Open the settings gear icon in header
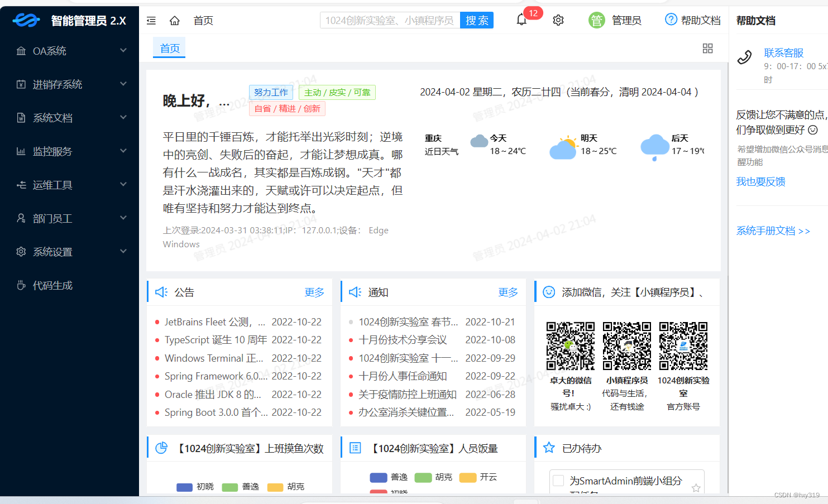 558,20
